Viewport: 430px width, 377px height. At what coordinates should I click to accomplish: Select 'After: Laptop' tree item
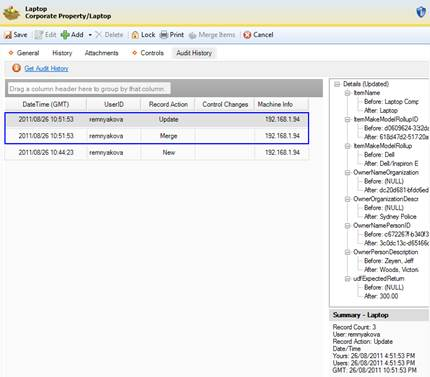[x=381, y=110]
